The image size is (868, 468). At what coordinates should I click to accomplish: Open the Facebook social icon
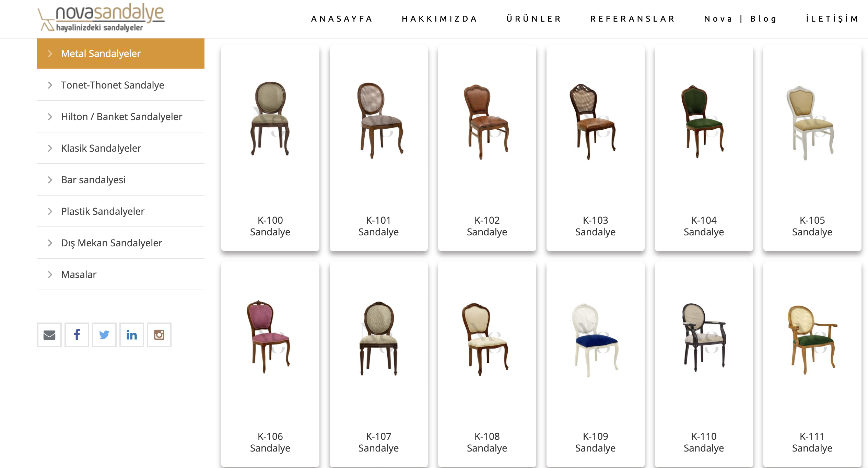tap(77, 335)
